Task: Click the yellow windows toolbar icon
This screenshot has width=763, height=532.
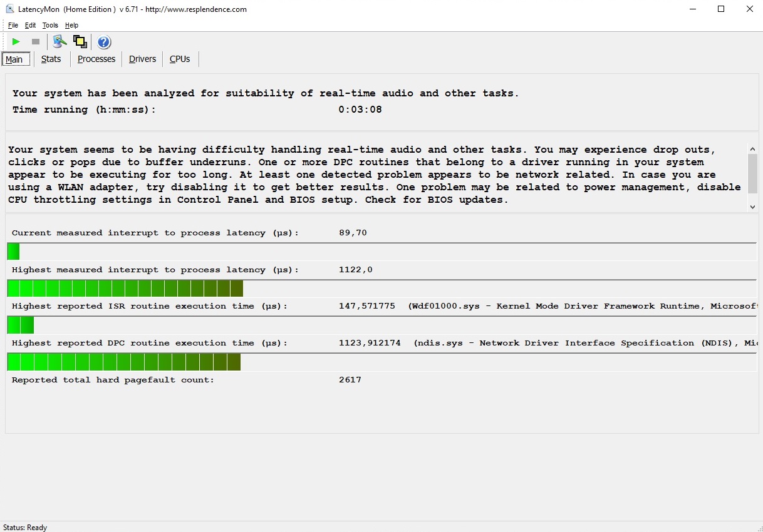Action: pyautogui.click(x=80, y=42)
